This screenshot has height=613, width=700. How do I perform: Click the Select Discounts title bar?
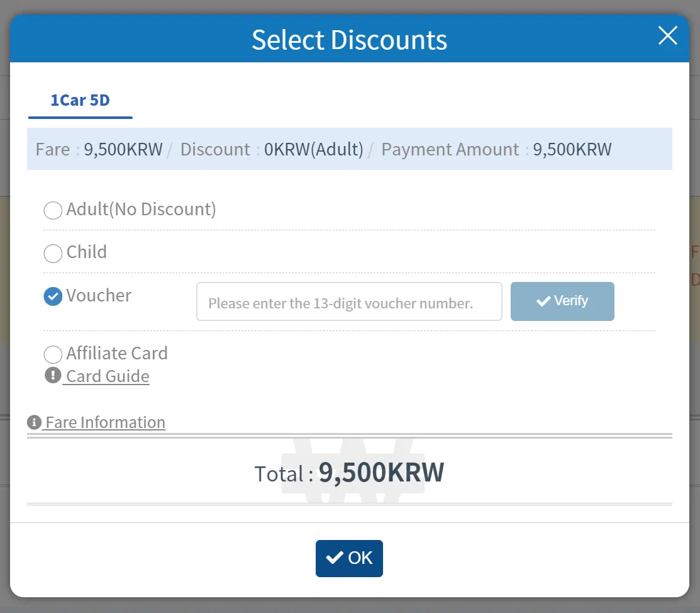pyautogui.click(x=349, y=40)
